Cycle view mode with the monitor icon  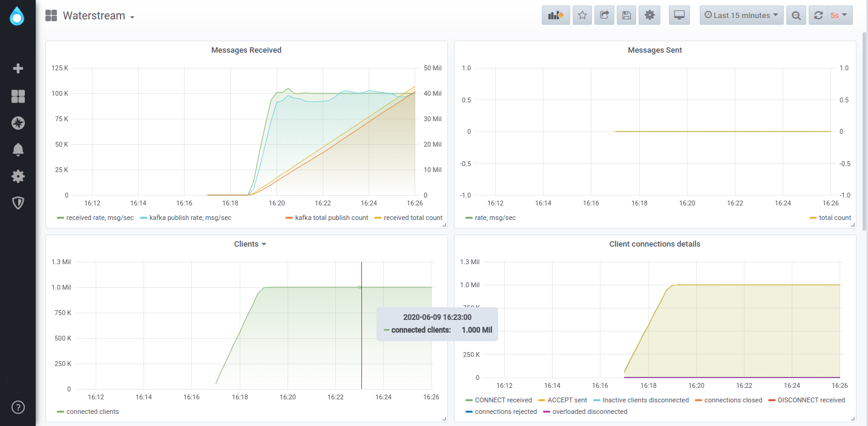(x=680, y=15)
